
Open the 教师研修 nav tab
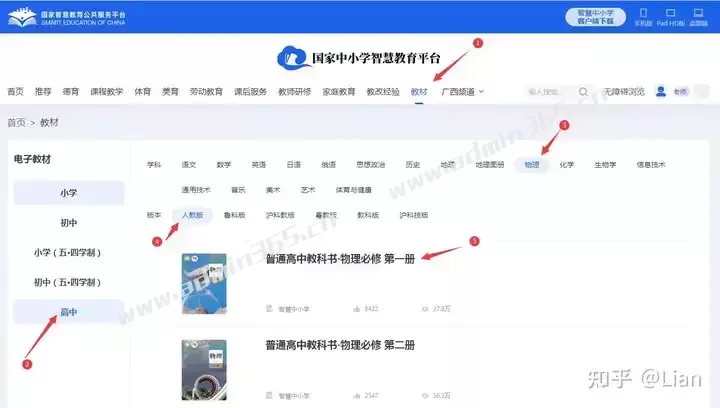click(294, 92)
